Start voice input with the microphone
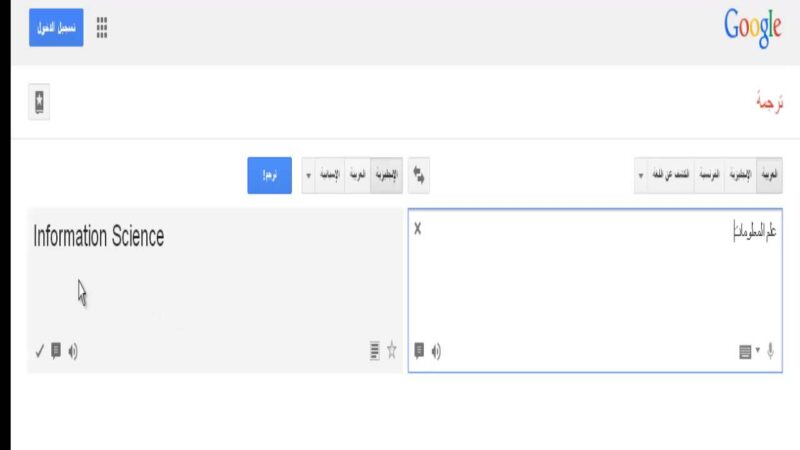The image size is (800, 450). pos(770,351)
